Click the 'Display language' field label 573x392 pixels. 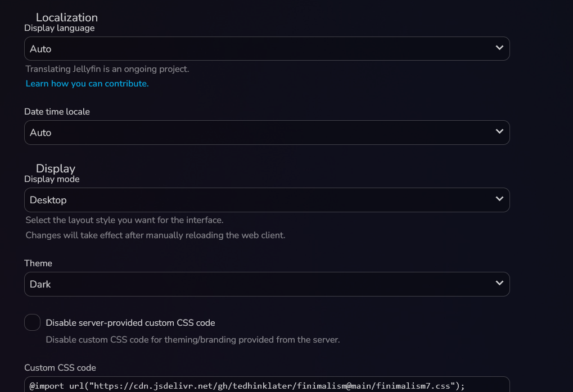pyautogui.click(x=59, y=28)
